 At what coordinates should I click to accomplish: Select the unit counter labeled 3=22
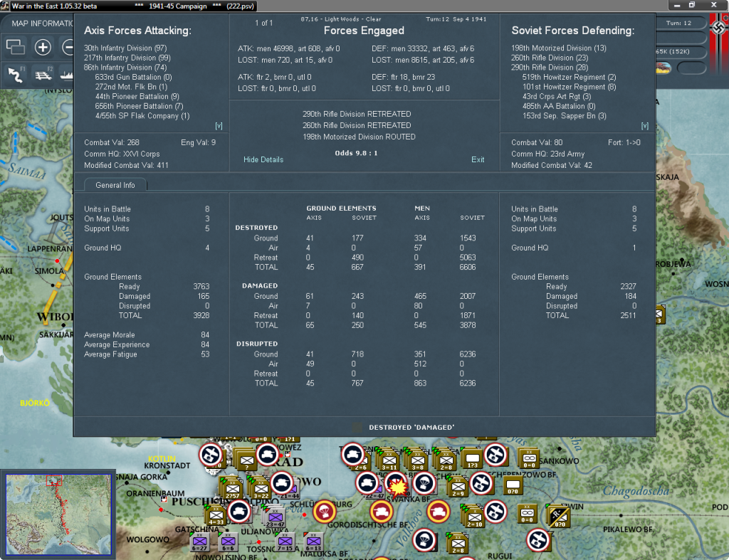[261, 490]
